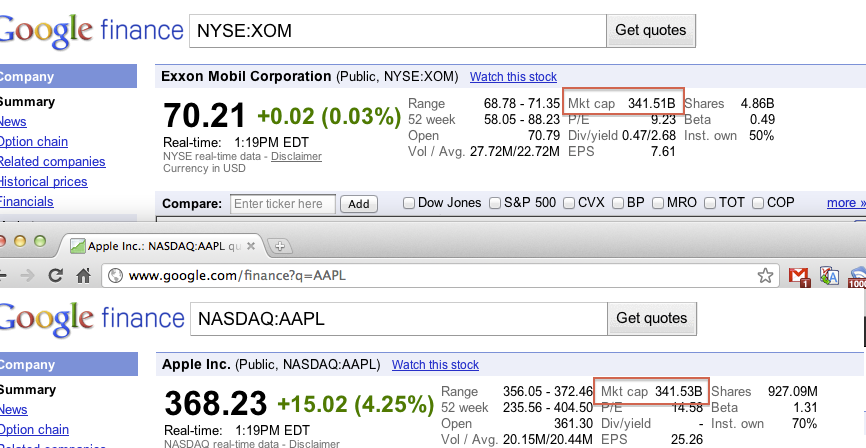
Task: Close the Apple Inc. tab
Action: 251,245
